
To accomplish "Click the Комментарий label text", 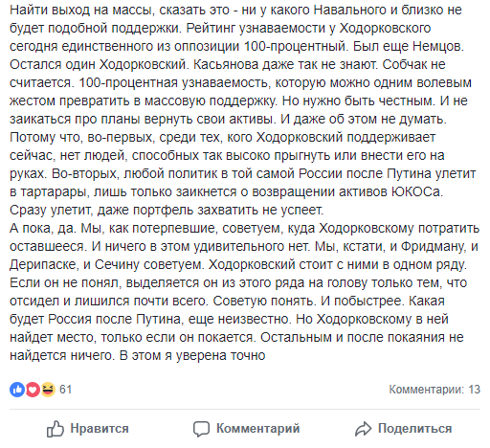I will (x=258, y=429).
